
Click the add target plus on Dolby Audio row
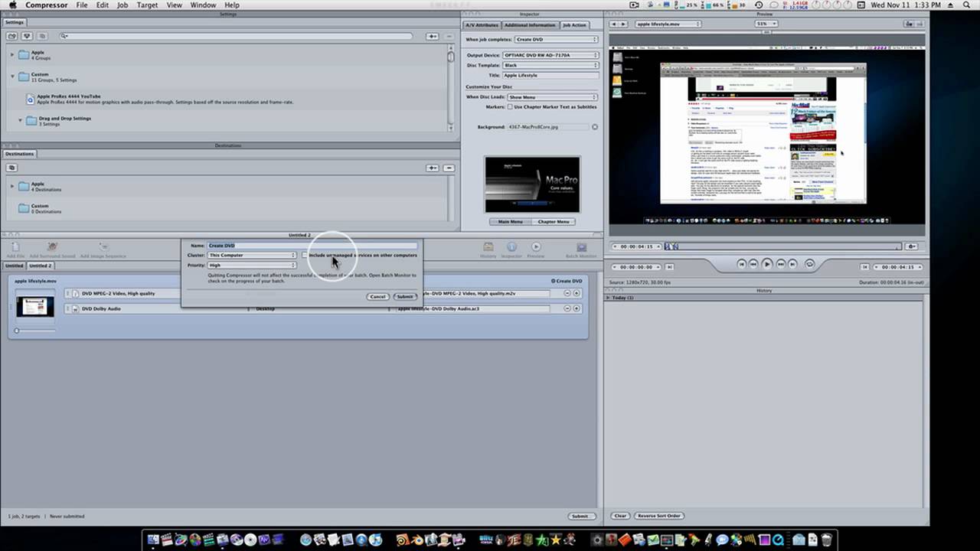(x=577, y=308)
